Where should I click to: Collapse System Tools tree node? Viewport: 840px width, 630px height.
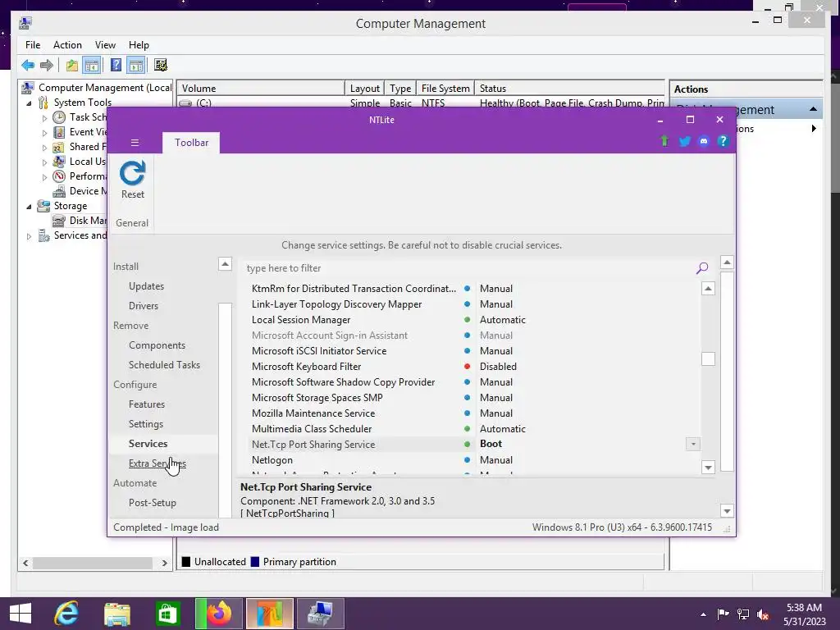[29, 103]
